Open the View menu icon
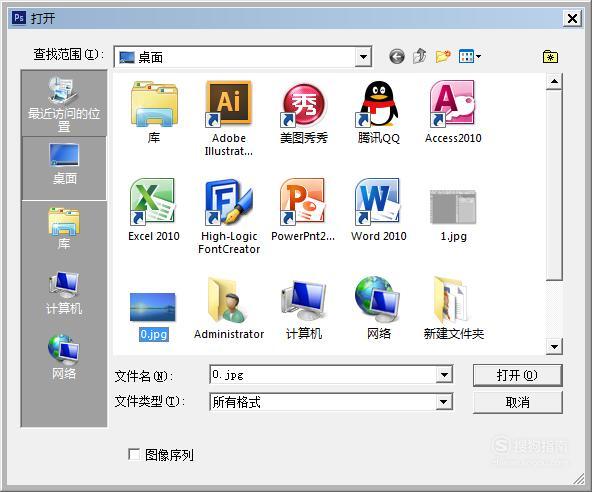 470,57
